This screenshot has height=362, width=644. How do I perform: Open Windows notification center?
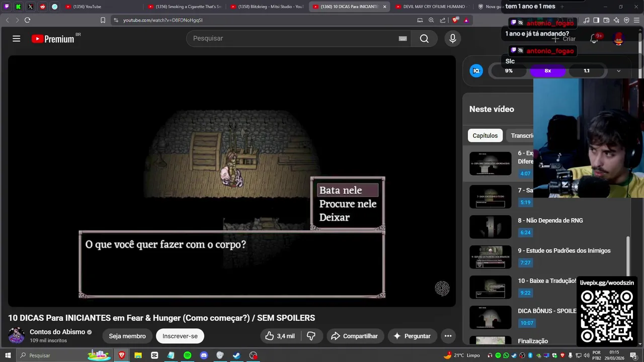point(633,355)
